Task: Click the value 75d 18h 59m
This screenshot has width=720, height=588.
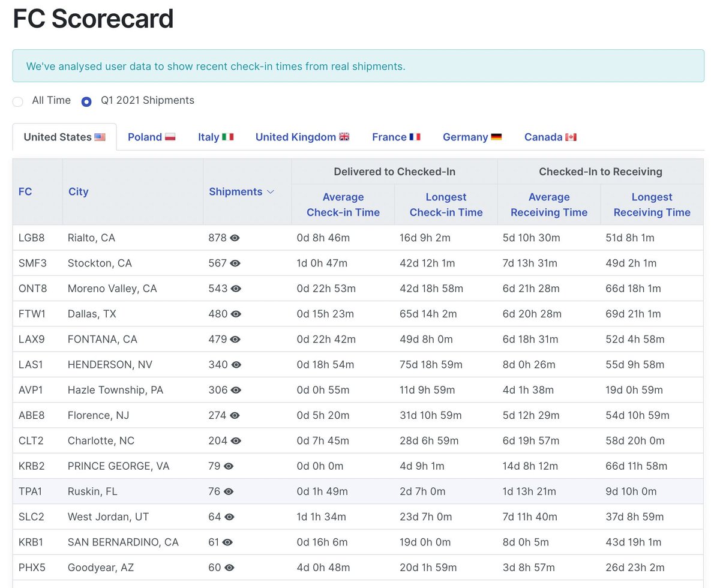Action: pyautogui.click(x=431, y=365)
